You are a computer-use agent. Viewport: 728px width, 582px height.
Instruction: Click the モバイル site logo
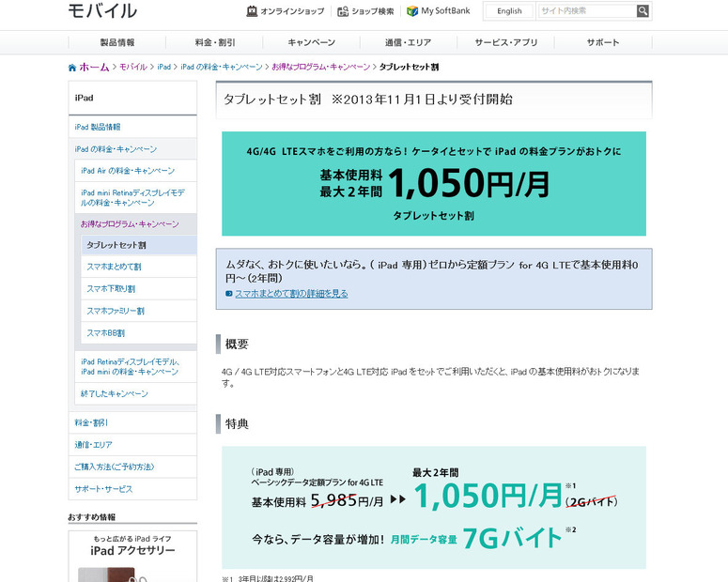(102, 11)
